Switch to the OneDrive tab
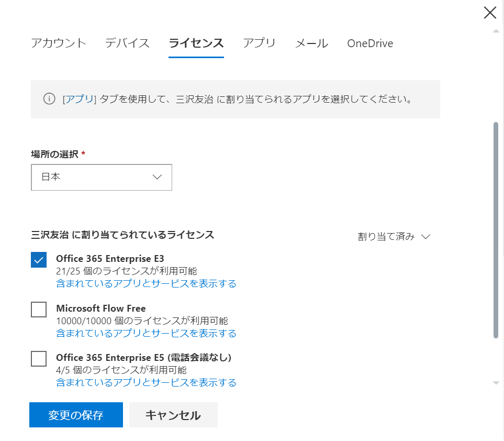This screenshot has height=441, width=504. (370, 43)
